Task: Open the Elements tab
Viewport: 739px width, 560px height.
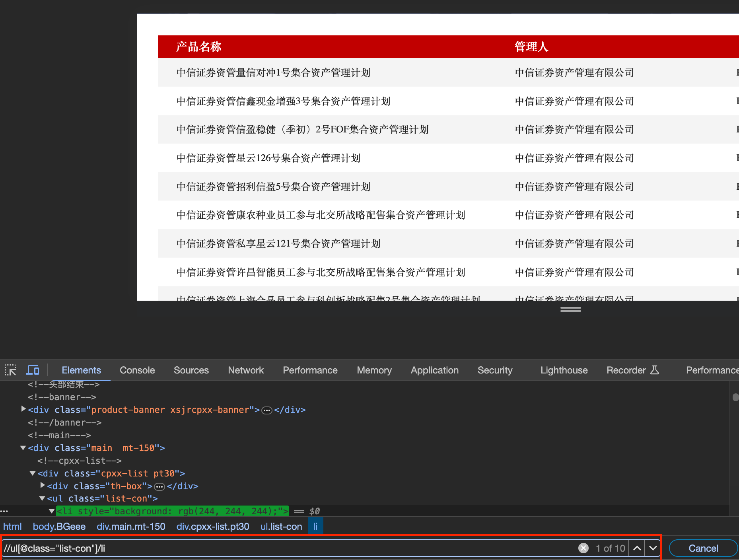Action: pyautogui.click(x=81, y=370)
